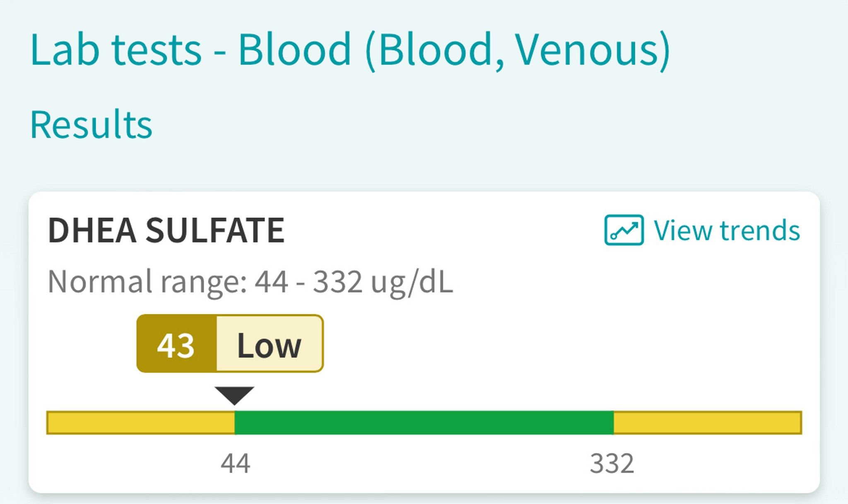Open the View trends link text
848x504 pixels.
click(x=726, y=230)
